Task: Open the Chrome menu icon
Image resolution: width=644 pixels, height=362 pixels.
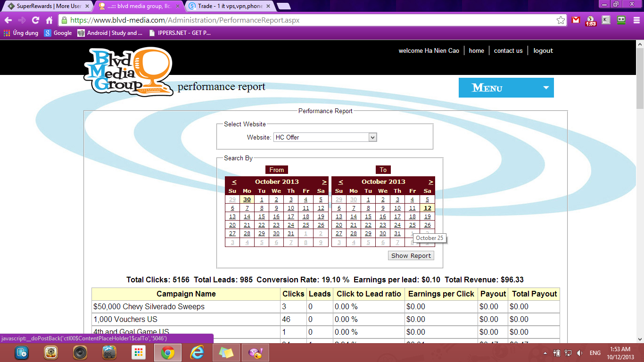Action: click(636, 20)
